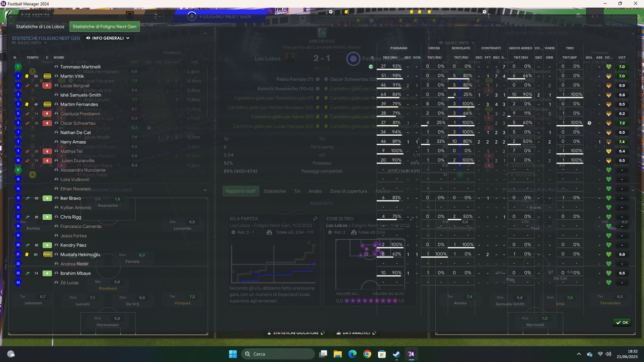The width and height of the screenshot is (644, 362).
Task: Sort by the NOME column header
Action: coord(59,58)
